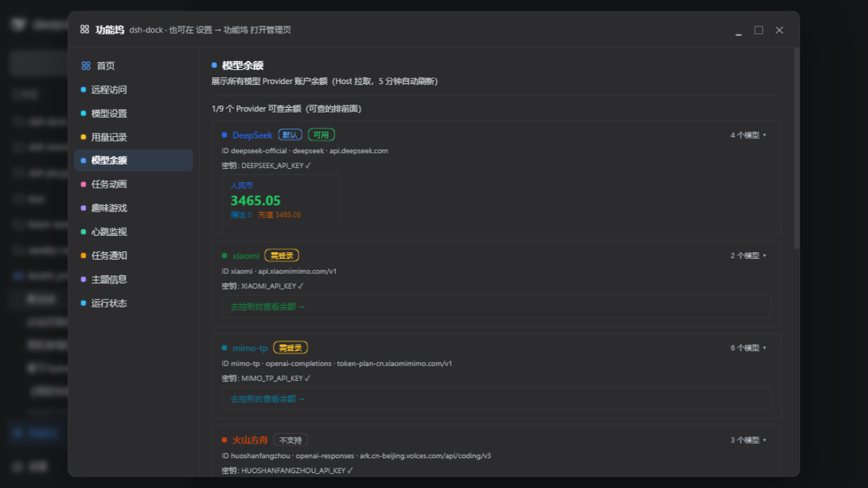This screenshot has width=868, height=488.
Task: Expand 火山方舟's 3 个模型 list
Action: (x=748, y=440)
